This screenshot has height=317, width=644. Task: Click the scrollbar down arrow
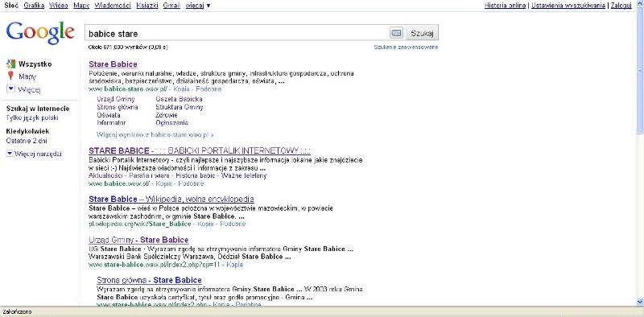(x=639, y=302)
